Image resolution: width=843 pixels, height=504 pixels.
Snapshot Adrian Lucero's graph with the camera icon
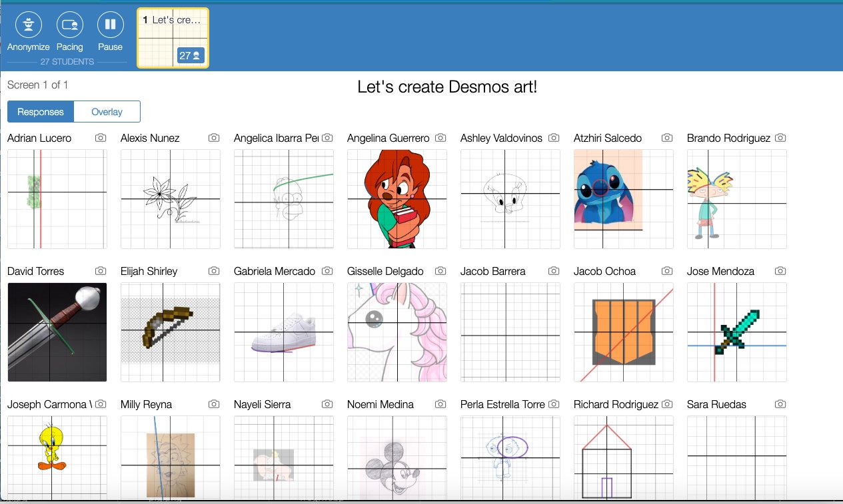coord(100,137)
